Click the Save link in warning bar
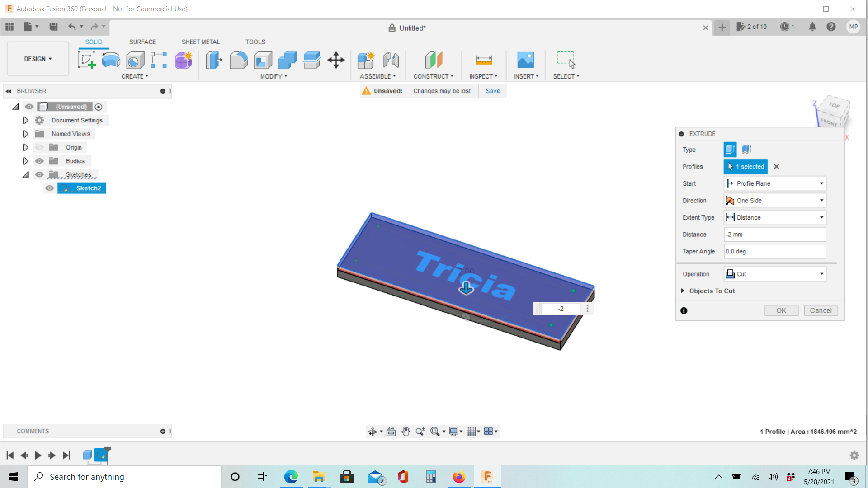The height and width of the screenshot is (488, 868). pos(493,91)
